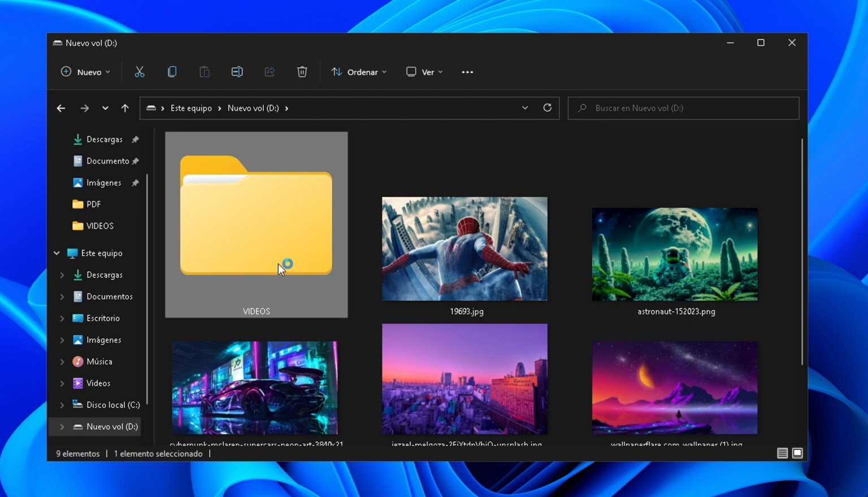Switch to details list view icon

coord(782,453)
